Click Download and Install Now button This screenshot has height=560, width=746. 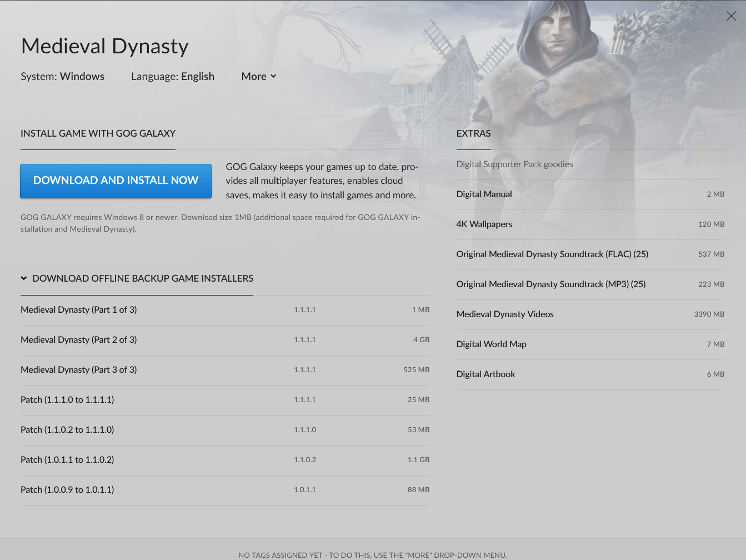[x=116, y=181]
